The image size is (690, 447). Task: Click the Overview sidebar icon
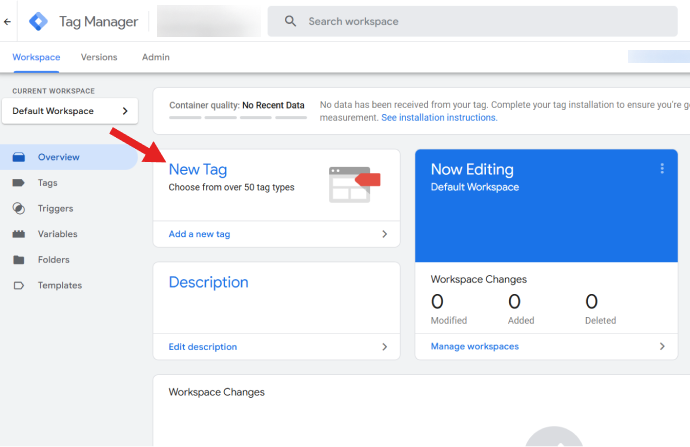[18, 157]
